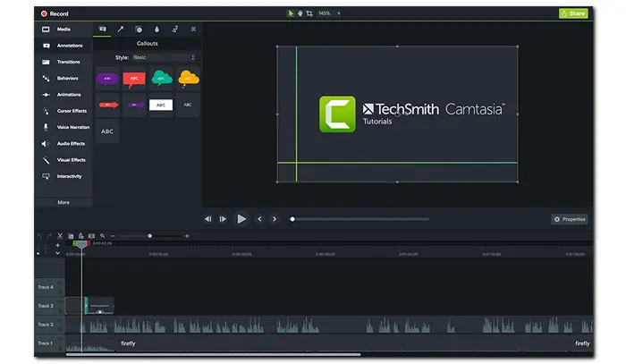Click the timeline zoom in plus
This screenshot has height=364, width=626.
187,236
